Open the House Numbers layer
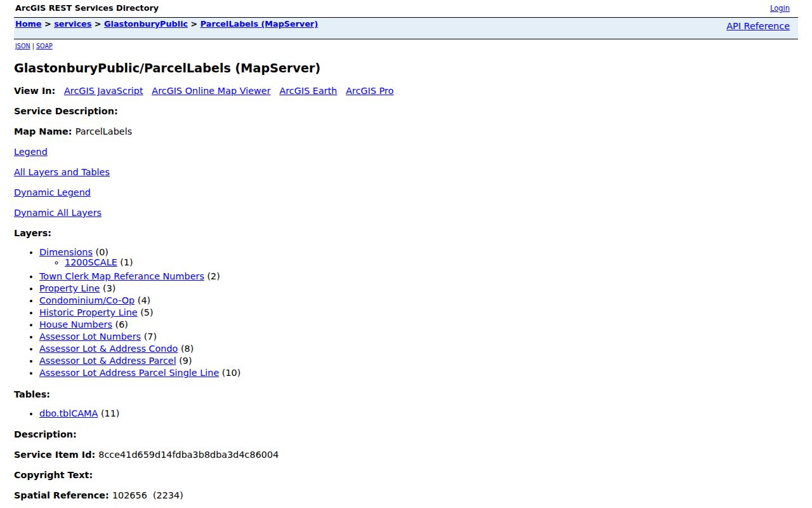The image size is (812, 508). tap(75, 324)
